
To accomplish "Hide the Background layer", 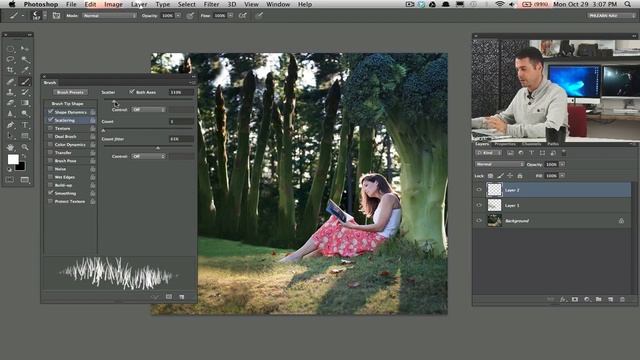I will [x=479, y=221].
